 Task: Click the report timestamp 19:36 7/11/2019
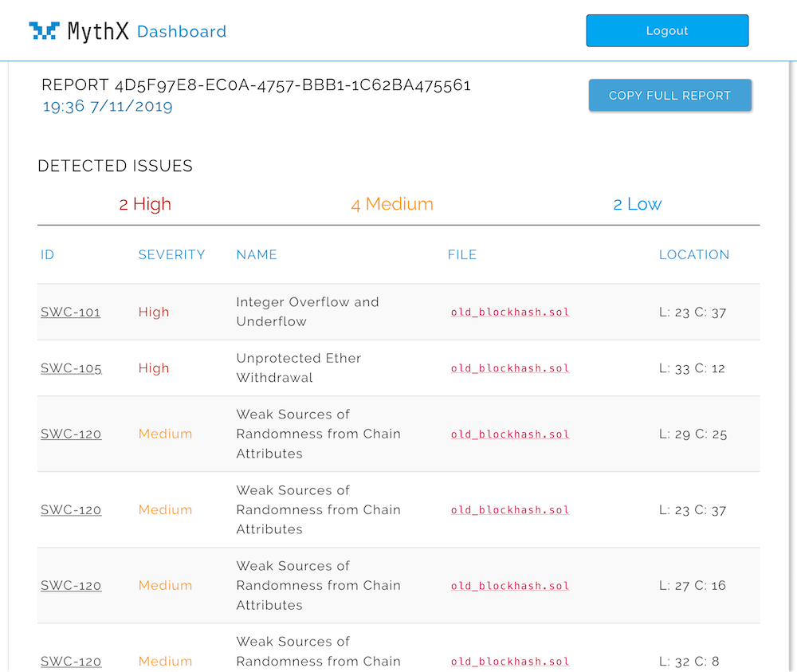point(108,106)
